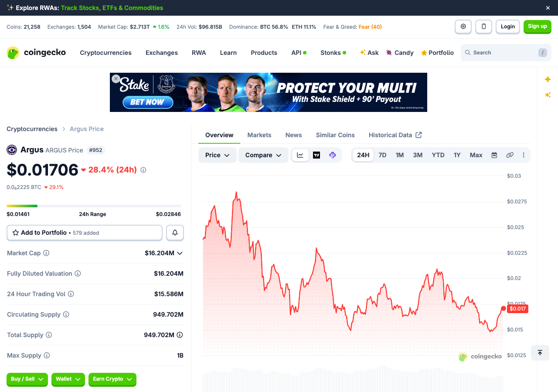Select the line chart view toggle
The width and height of the screenshot is (558, 392).
pyautogui.click(x=300, y=155)
